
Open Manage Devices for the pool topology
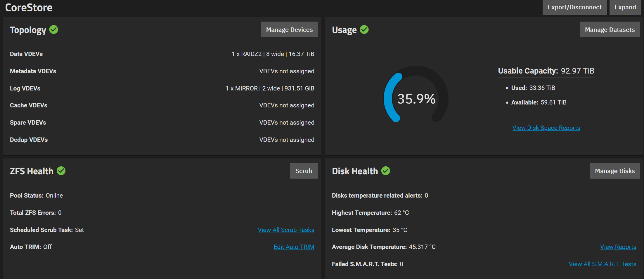(x=289, y=29)
